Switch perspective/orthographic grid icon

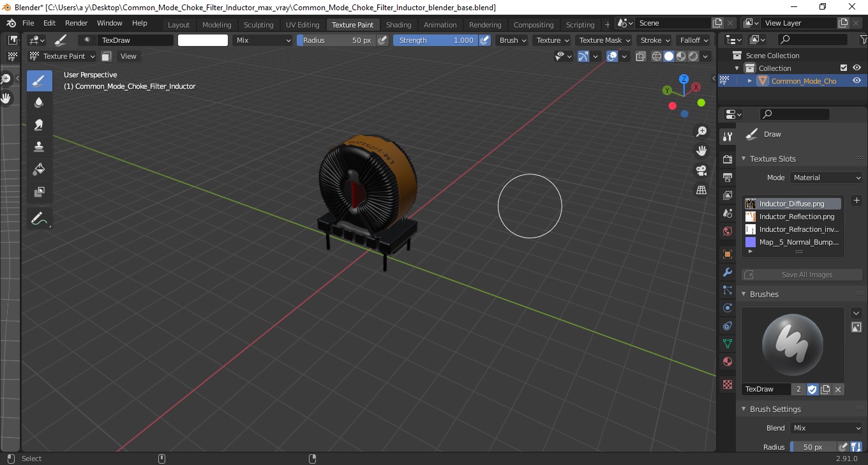tap(701, 190)
